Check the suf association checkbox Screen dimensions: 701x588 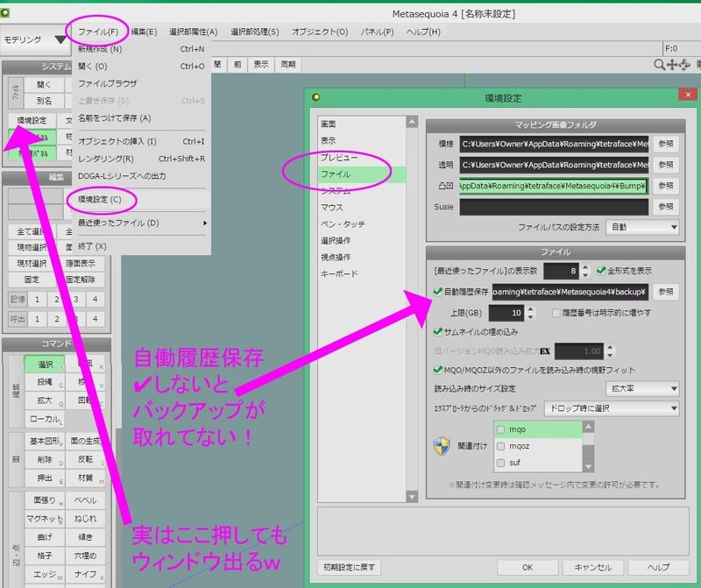click(500, 463)
